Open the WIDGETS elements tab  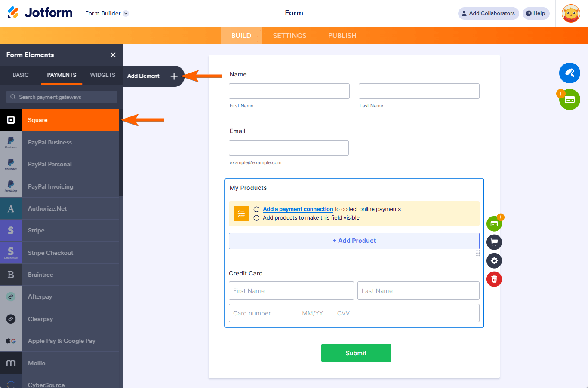[x=102, y=75]
